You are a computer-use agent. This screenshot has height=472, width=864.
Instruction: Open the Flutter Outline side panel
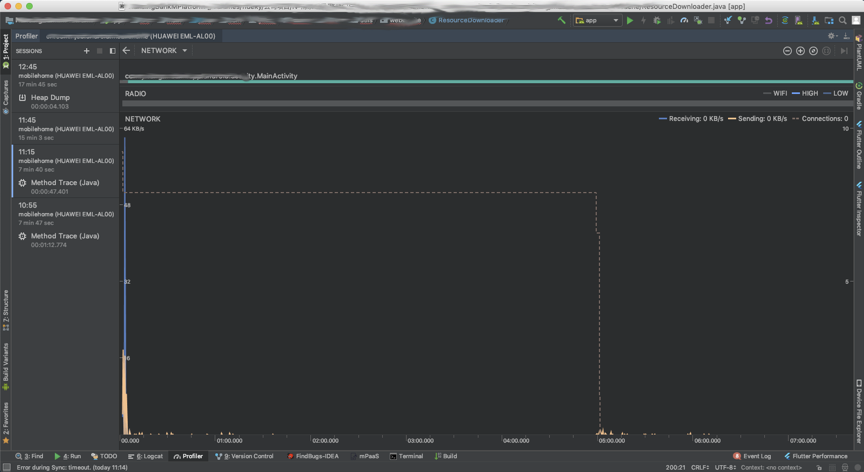(858, 145)
